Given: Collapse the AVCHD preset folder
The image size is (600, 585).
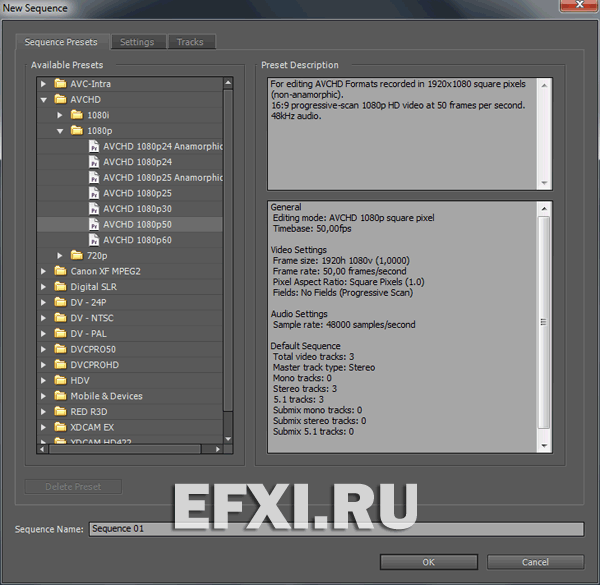Looking at the screenshot, I should coord(44,100).
